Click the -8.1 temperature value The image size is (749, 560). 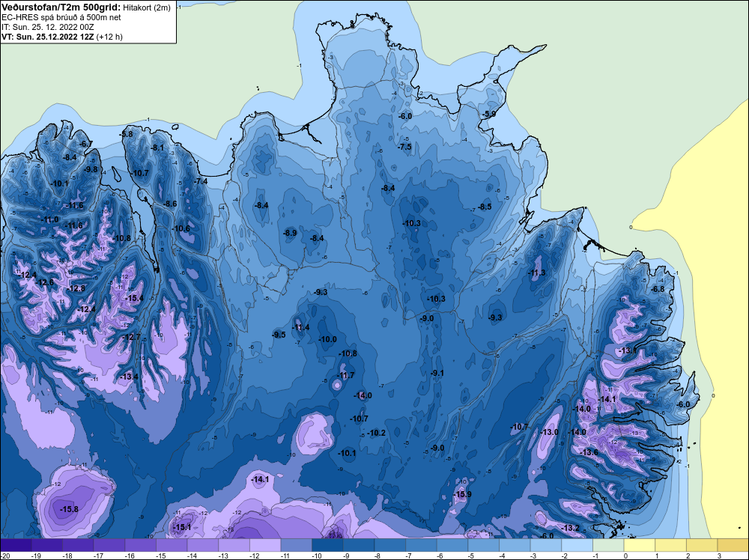(157, 148)
